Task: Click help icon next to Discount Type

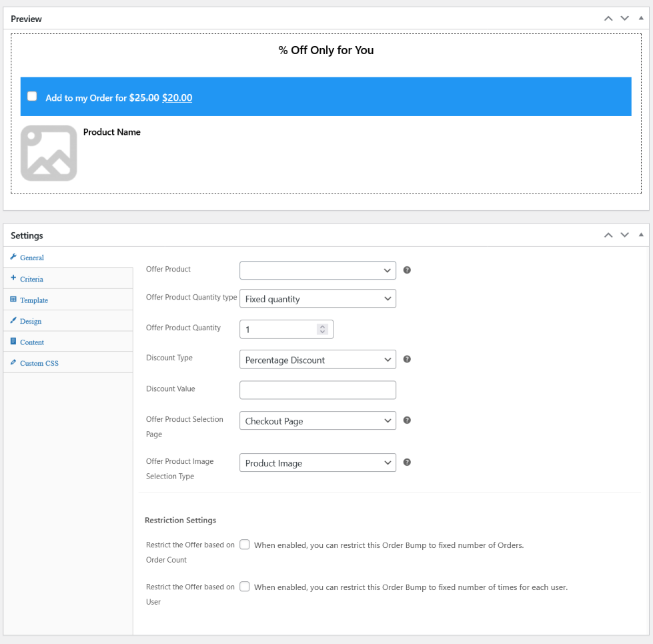Action: [x=407, y=359]
